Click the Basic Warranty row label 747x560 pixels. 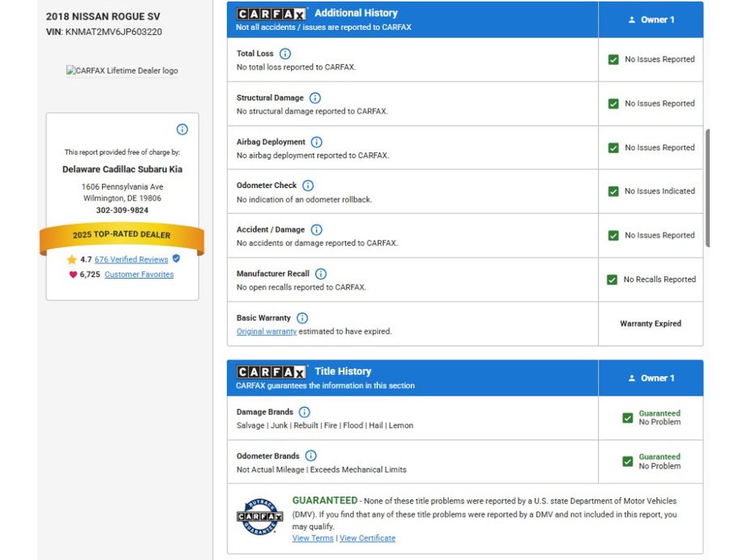(x=263, y=318)
